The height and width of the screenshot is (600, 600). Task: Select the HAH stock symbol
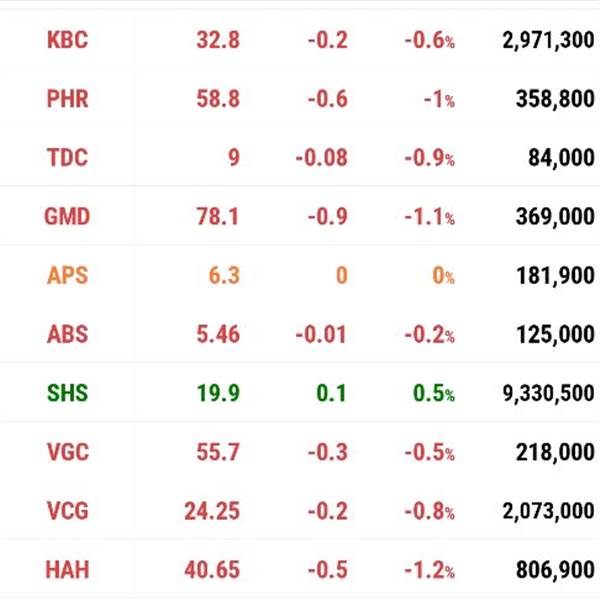pyautogui.click(x=67, y=570)
